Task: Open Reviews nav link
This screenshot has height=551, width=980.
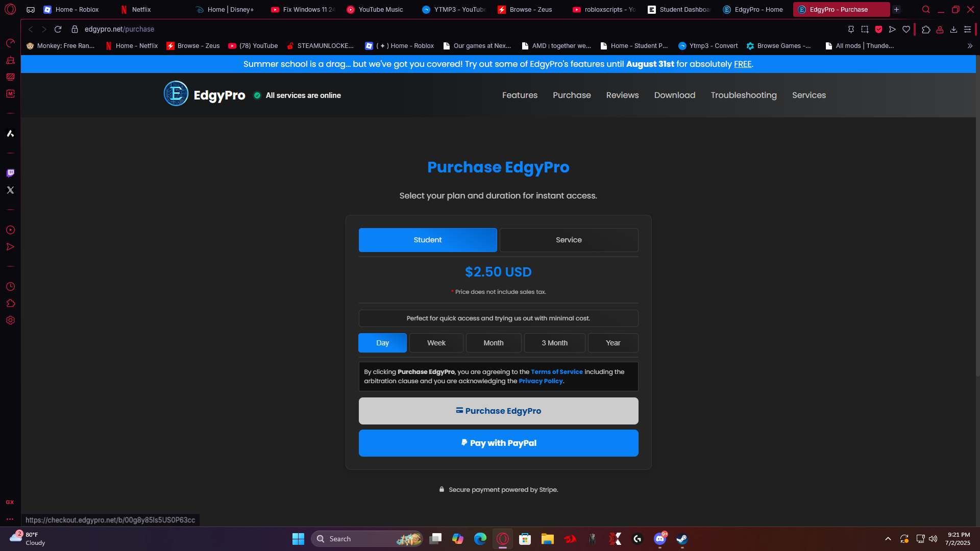Action: (x=622, y=95)
